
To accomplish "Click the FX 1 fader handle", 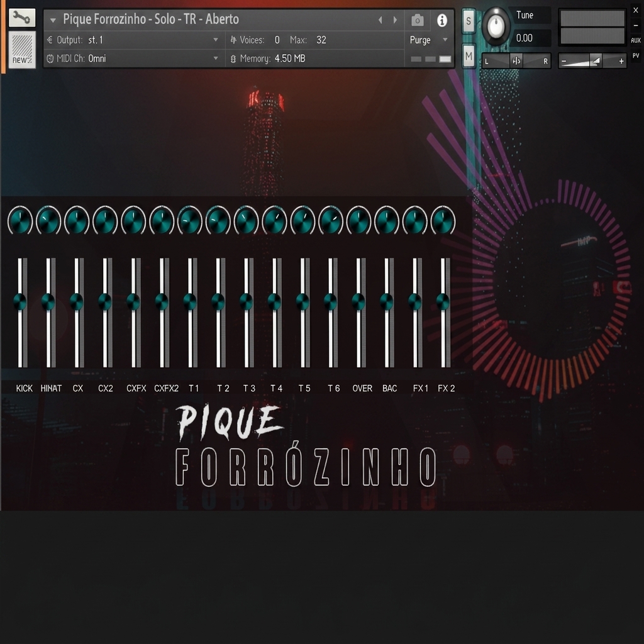I will click(415, 302).
